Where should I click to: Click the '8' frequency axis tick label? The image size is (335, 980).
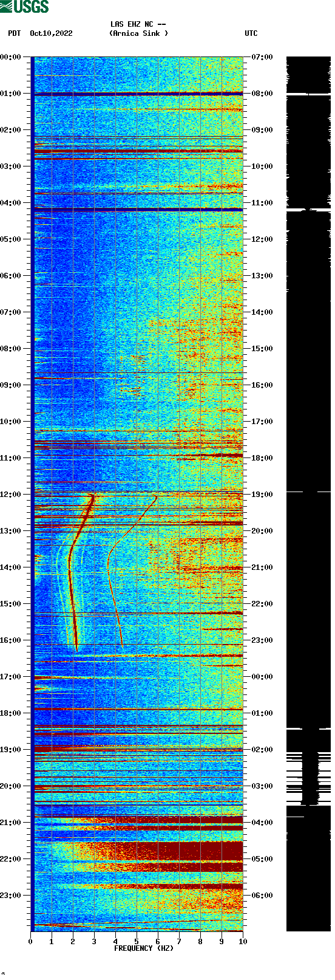[200, 942]
